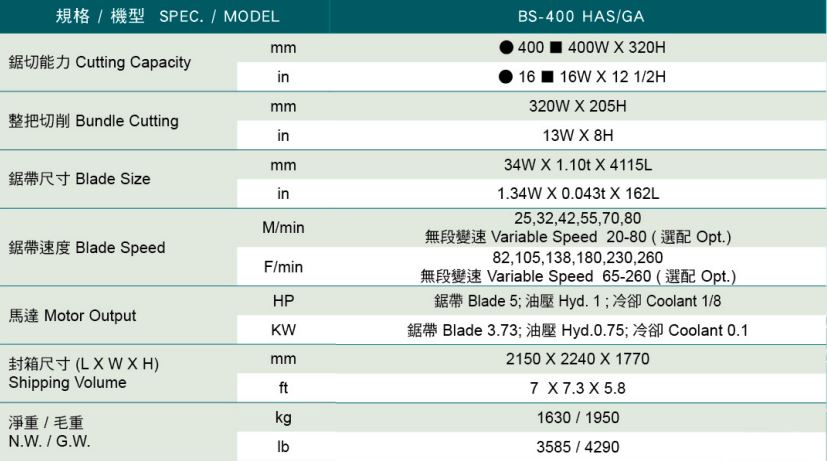827x461 pixels.
Task: Click the square-bar symbol before '16W X 12 1/2H'
Action: coord(547,77)
